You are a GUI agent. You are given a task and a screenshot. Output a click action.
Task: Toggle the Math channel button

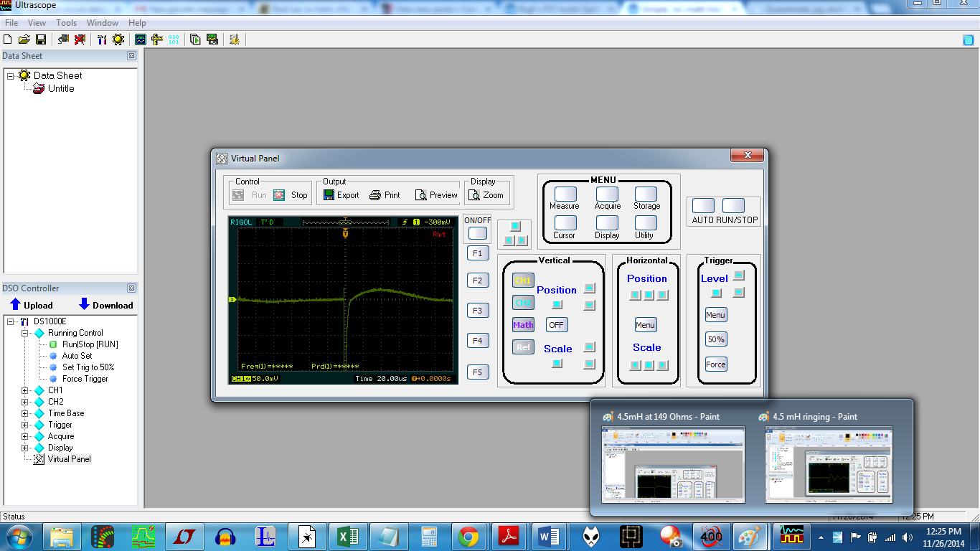tap(523, 325)
